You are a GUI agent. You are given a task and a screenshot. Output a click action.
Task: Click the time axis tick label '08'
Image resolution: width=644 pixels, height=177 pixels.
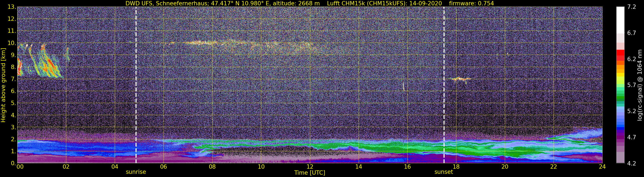[x=212, y=167]
